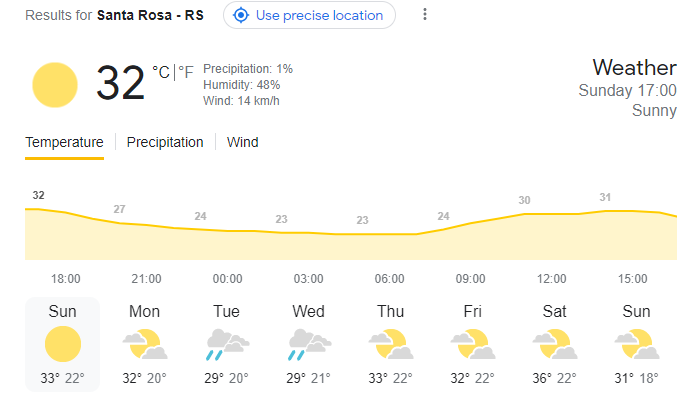
Task: Select the Temperature tab
Action: pos(64,142)
